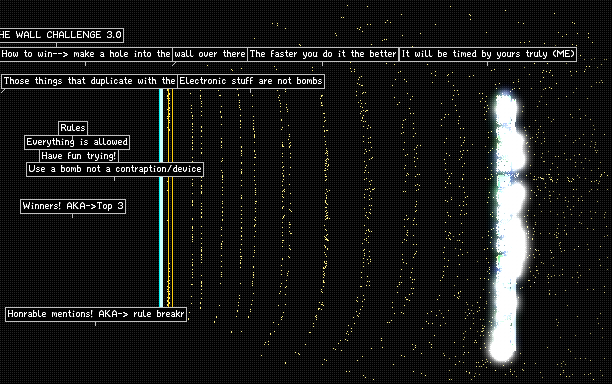Click 'Electronic stuff are not bombs' sign
This screenshot has height=384, width=612.
[251, 81]
